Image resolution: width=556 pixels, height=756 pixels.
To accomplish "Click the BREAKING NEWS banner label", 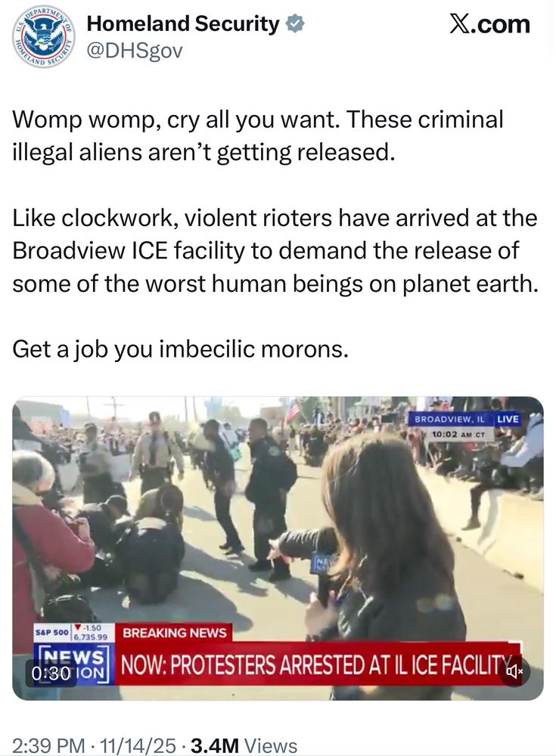I will (175, 633).
